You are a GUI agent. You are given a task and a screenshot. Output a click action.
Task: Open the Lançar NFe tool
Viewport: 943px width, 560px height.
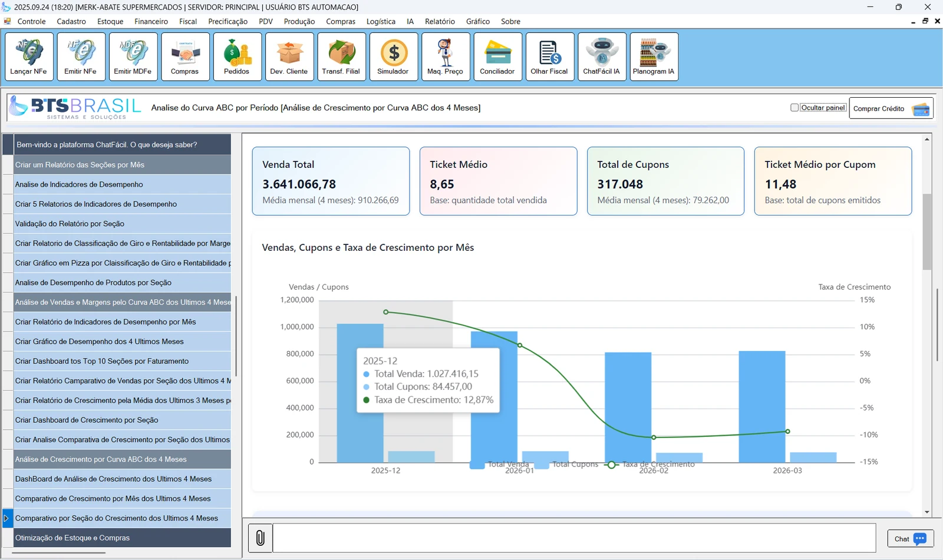click(x=29, y=57)
